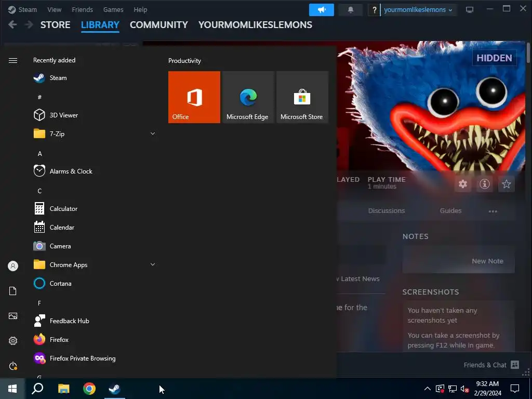Open the Action Center notifications
The image size is (532, 399).
pyautogui.click(x=515, y=389)
